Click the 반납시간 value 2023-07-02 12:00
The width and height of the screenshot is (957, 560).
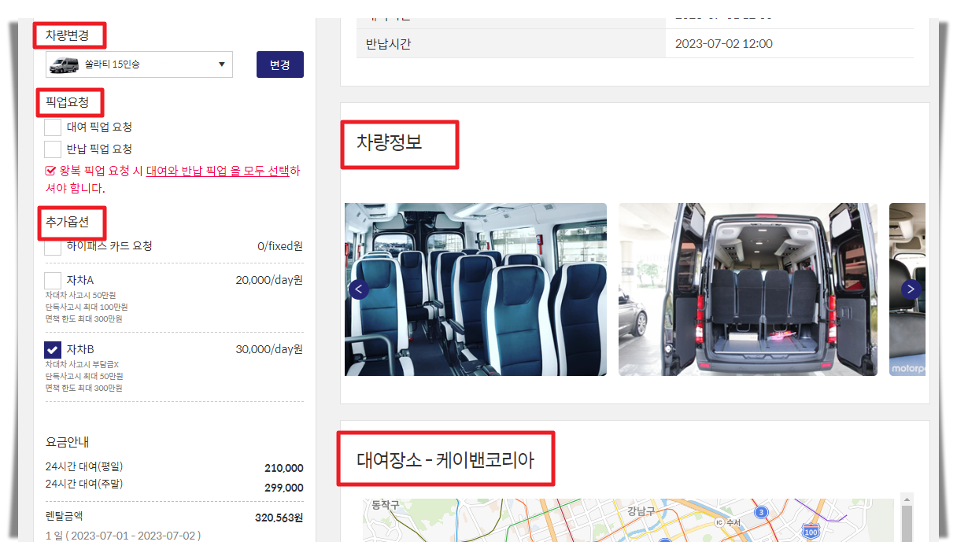point(724,44)
